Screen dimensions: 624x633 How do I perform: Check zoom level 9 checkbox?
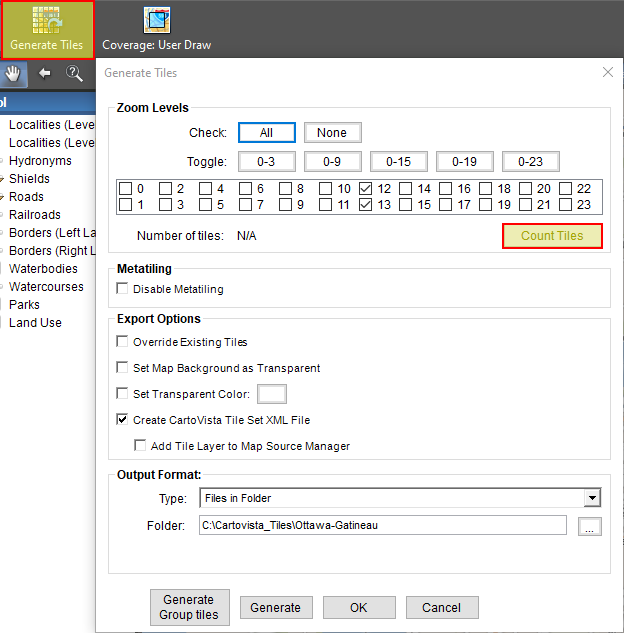point(285,205)
